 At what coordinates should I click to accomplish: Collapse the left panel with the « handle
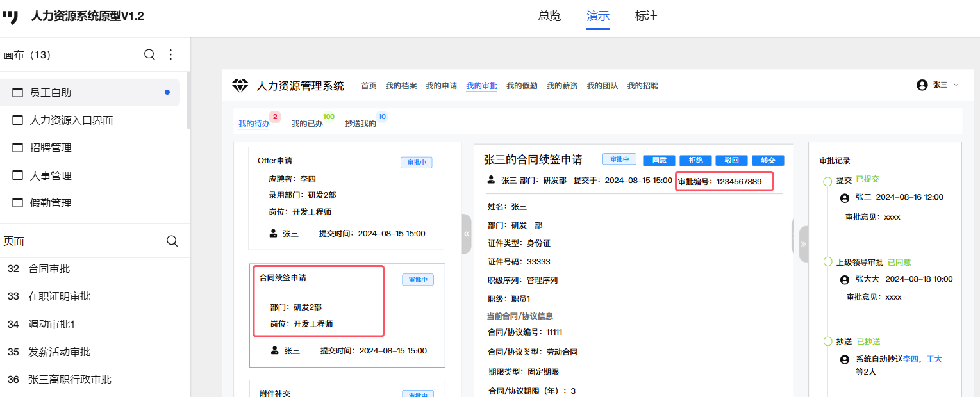click(467, 234)
